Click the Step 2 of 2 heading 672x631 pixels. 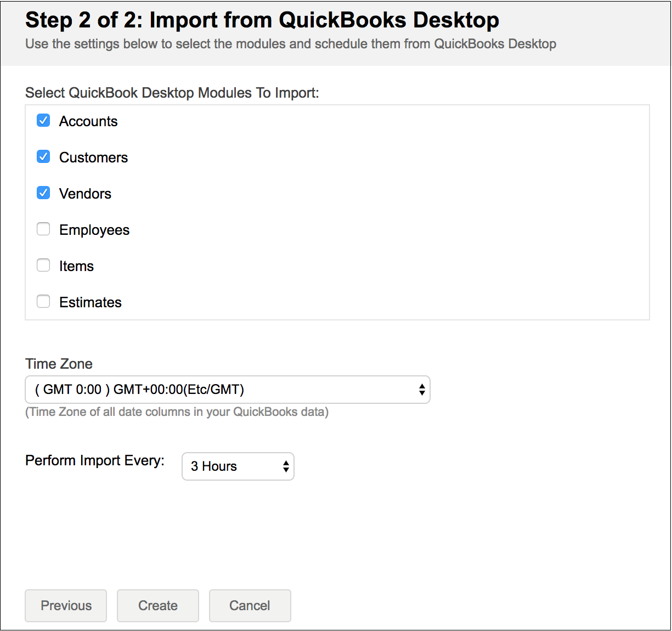(x=262, y=20)
